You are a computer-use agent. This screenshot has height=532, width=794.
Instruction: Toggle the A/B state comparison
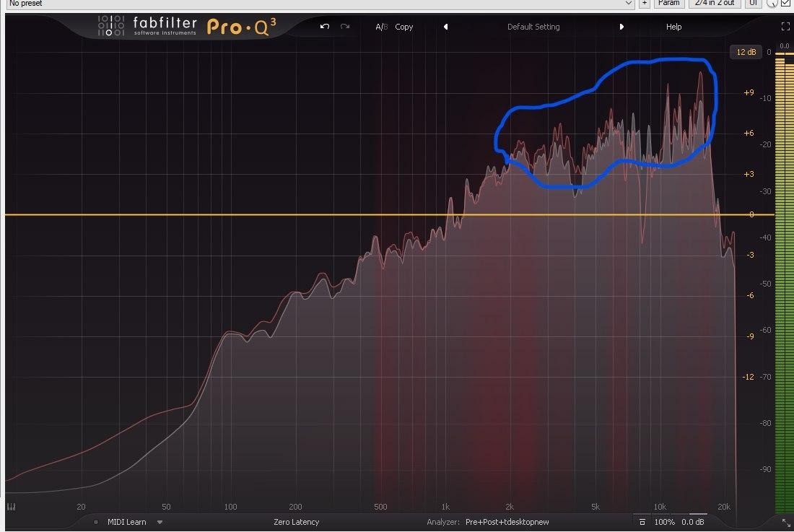(x=381, y=27)
